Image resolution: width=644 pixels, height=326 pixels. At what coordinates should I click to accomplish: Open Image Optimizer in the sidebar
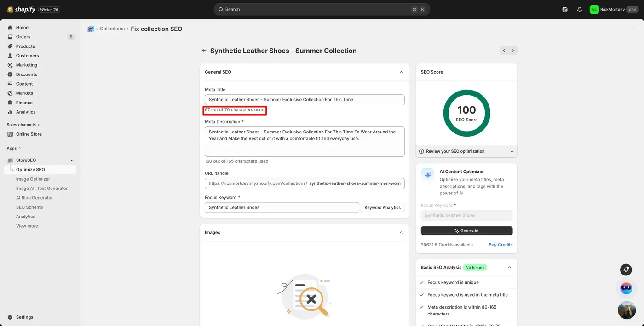(33, 179)
